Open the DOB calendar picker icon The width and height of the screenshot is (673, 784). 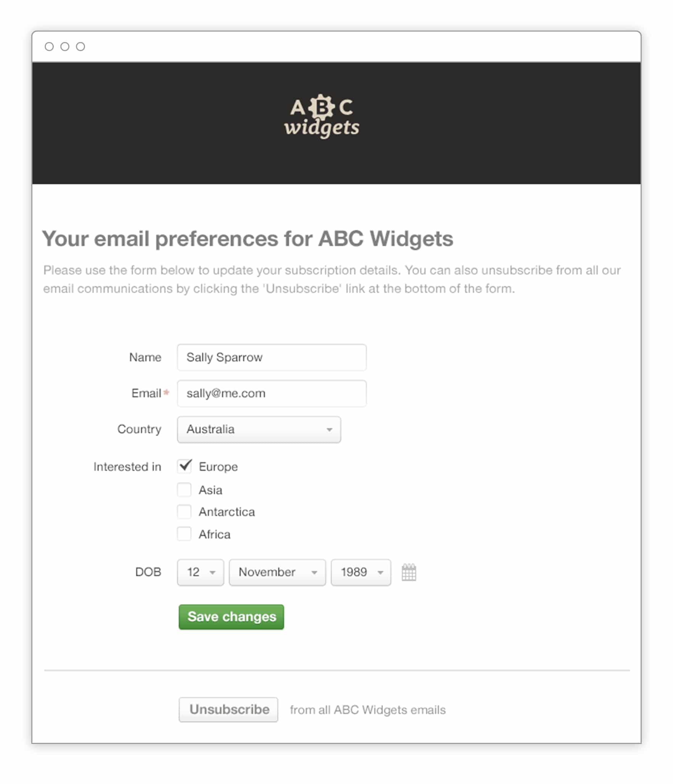409,572
